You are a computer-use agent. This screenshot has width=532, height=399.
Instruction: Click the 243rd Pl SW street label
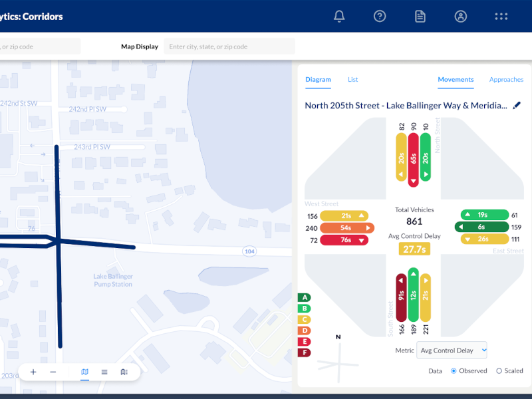92,147
